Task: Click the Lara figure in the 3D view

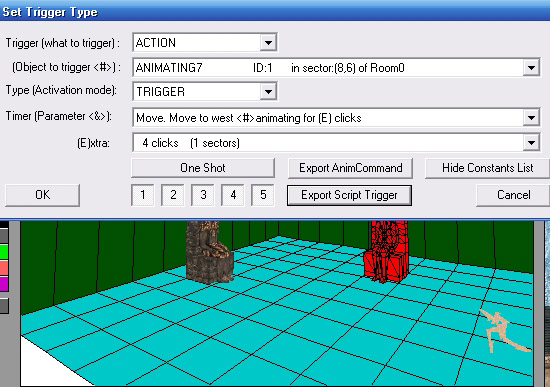Action: click(x=504, y=332)
